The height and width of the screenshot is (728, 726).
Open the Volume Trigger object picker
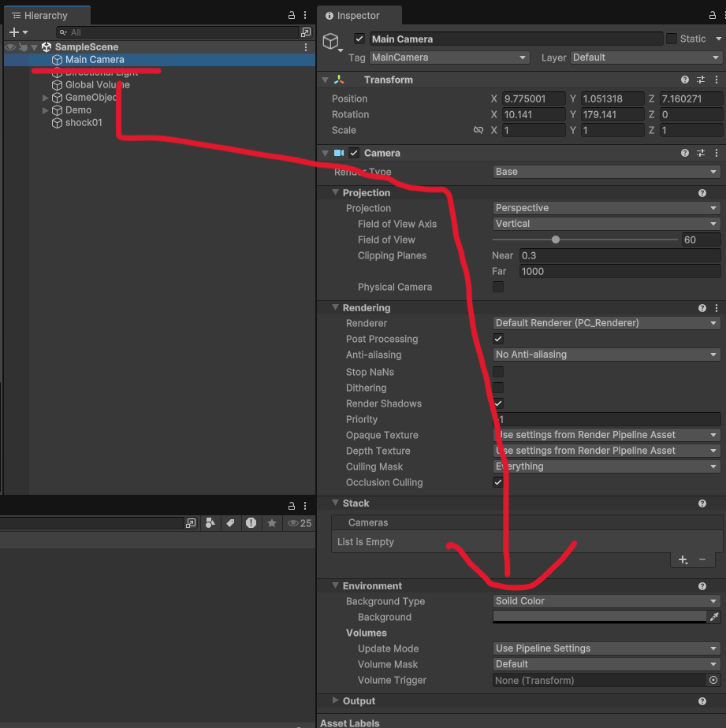pos(713,680)
